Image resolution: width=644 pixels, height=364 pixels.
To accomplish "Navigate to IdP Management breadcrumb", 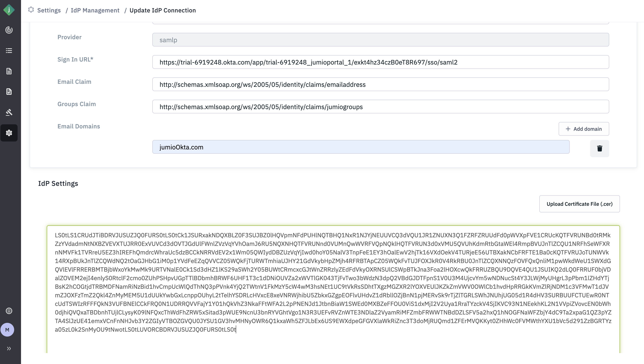I will tap(95, 11).
